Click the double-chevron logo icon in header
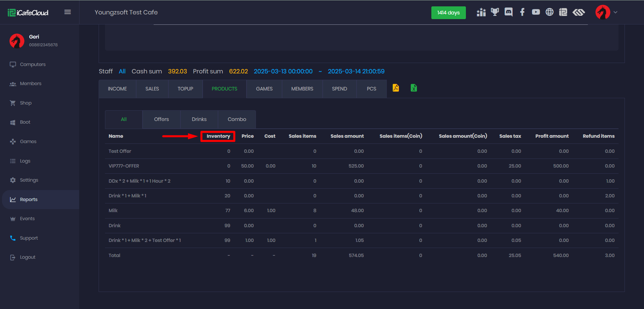Viewport: 644px width, 309px height. tap(579, 12)
